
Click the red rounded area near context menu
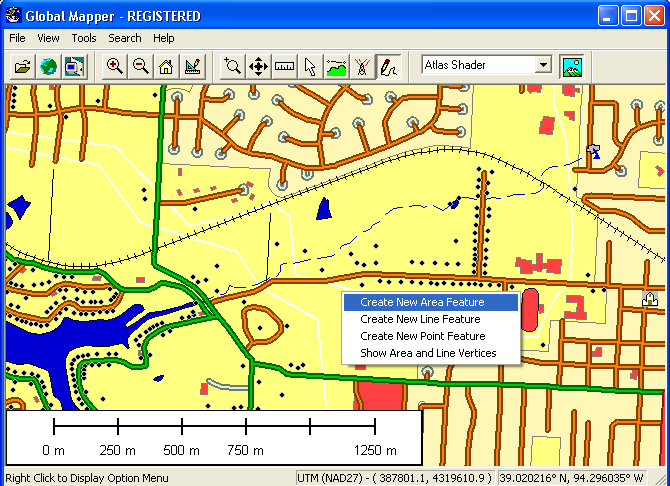point(530,309)
